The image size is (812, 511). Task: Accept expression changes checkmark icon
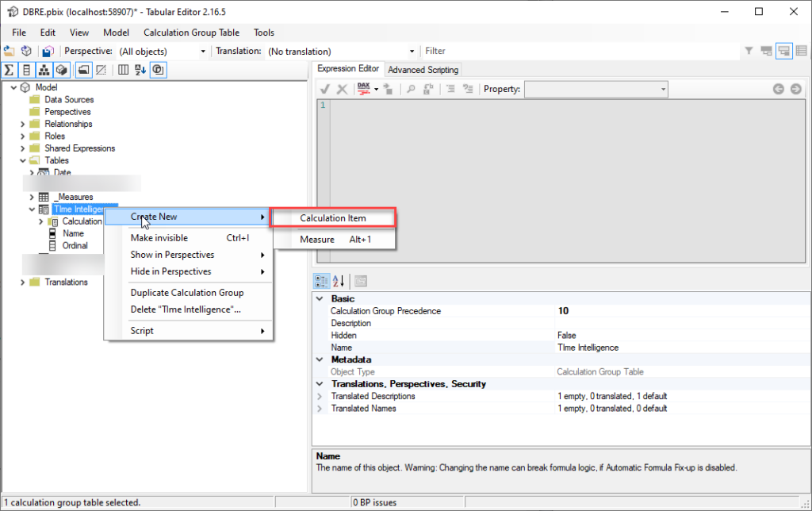(x=324, y=89)
